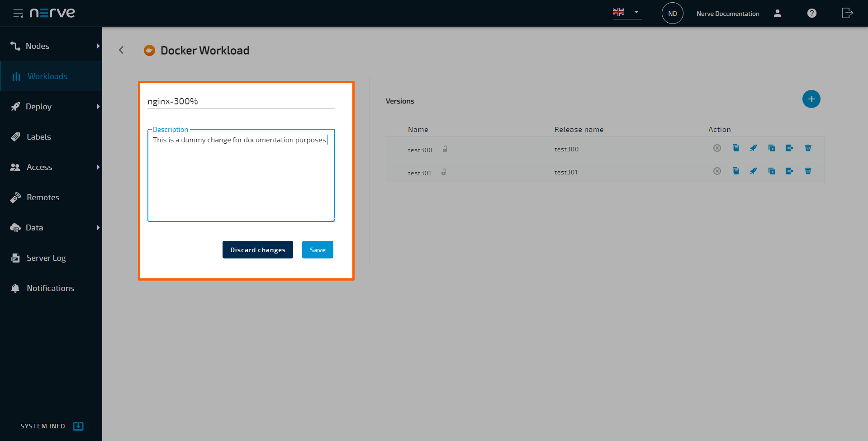868x441 pixels.
Task: Toggle the lock icon next to test301
Action: pos(444,172)
